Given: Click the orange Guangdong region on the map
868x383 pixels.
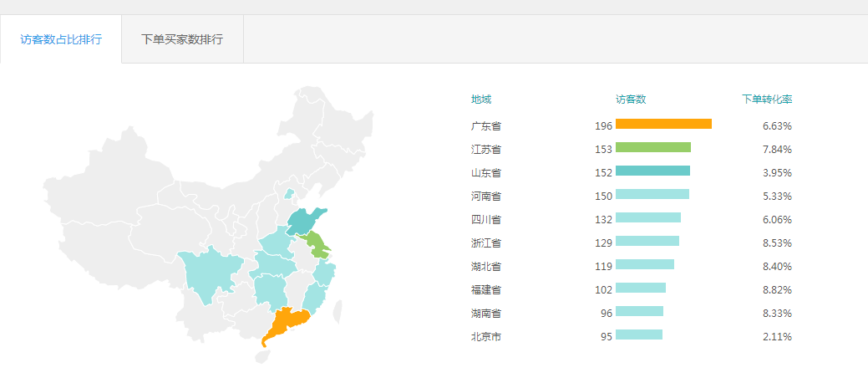Looking at the screenshot, I should [286, 324].
